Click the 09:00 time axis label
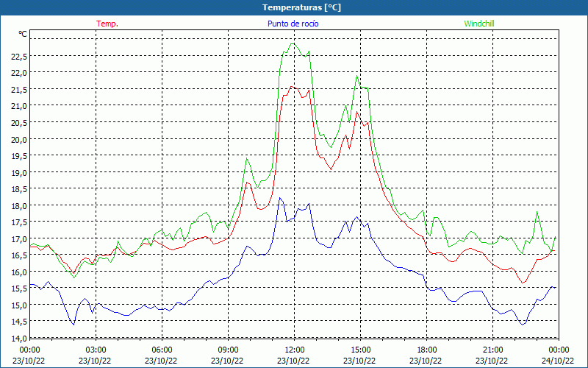The width and height of the screenshot is (588, 368). pos(228,350)
